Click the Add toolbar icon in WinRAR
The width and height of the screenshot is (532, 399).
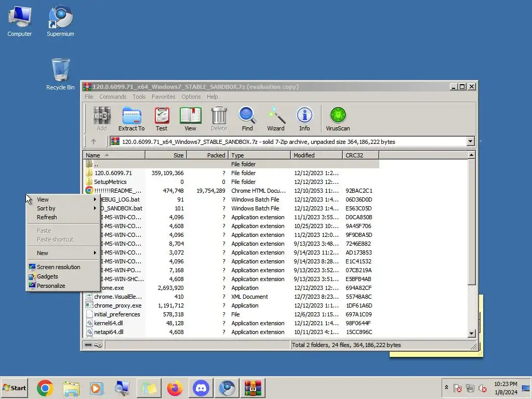102,119
